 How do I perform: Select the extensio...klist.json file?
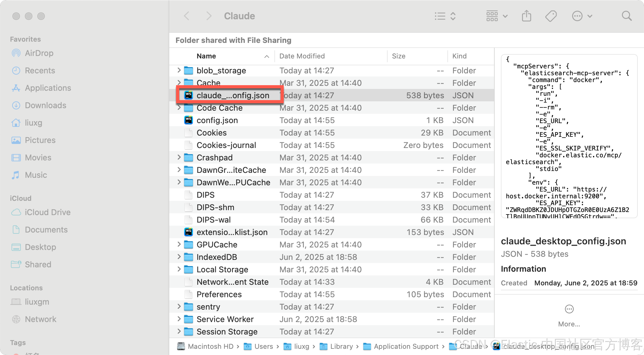click(x=332, y=232)
